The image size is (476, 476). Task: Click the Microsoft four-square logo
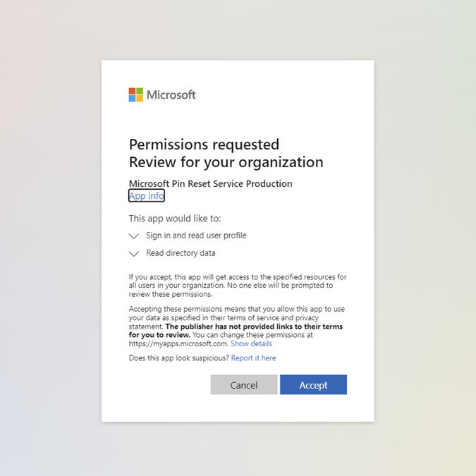pos(136,94)
